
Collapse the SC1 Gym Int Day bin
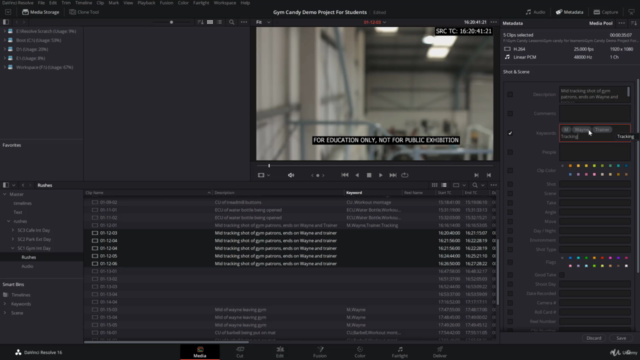[x=13, y=248]
